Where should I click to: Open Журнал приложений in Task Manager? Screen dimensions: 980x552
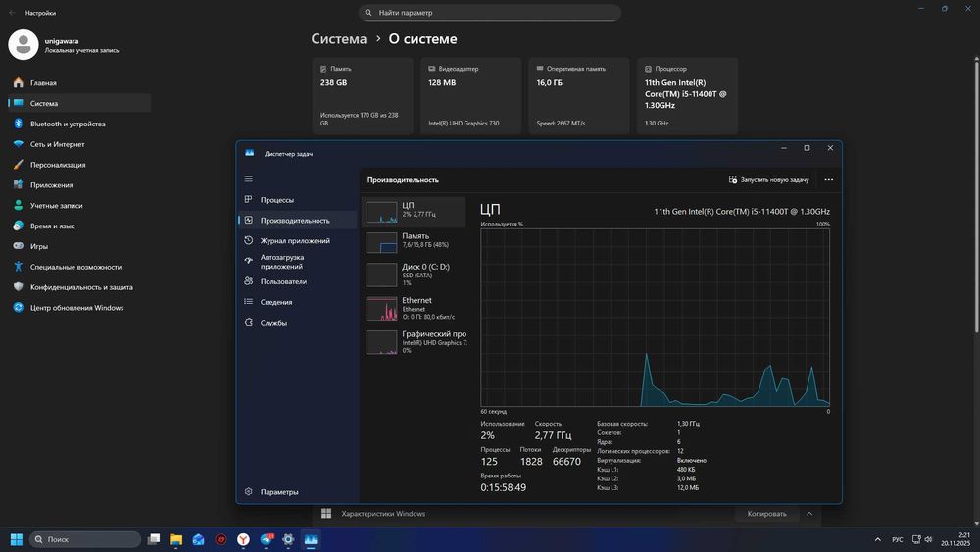coord(296,240)
